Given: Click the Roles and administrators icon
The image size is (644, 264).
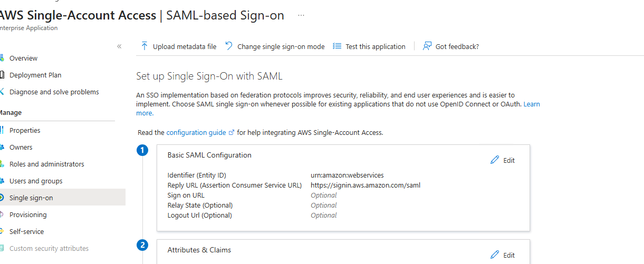Looking at the screenshot, I should (2, 164).
